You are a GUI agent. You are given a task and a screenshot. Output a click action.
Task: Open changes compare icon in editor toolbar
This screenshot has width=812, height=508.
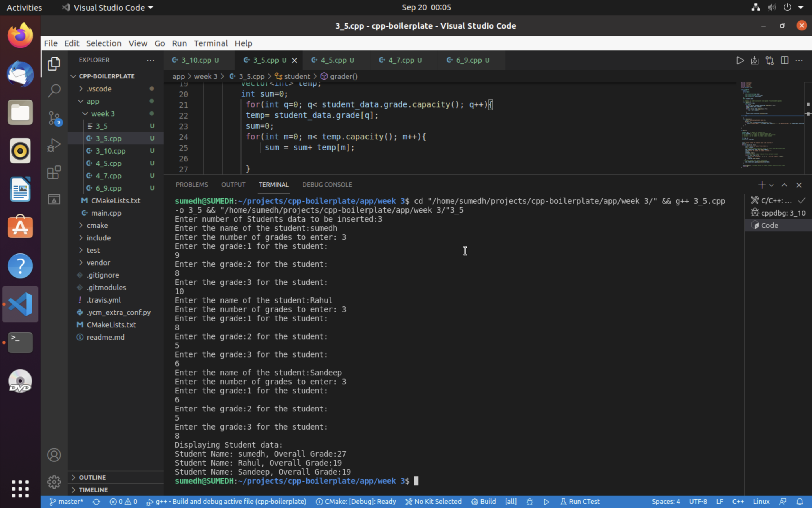tap(769, 60)
